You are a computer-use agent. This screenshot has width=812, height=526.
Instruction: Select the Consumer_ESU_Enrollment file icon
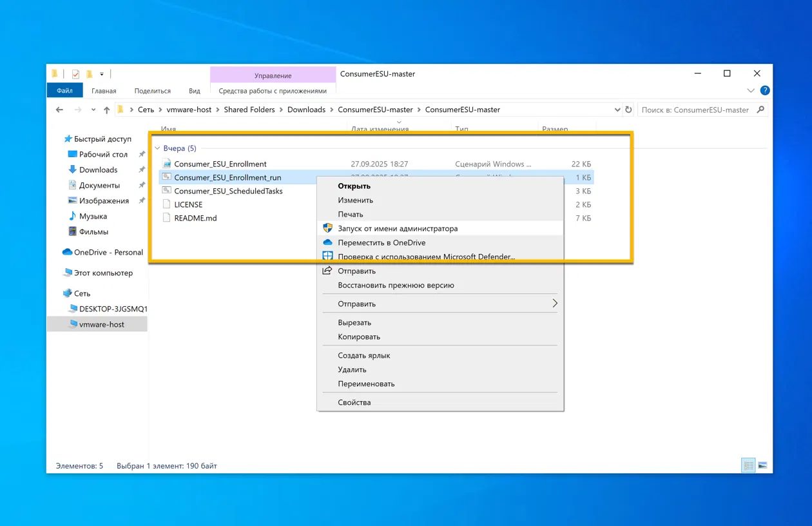coord(166,164)
